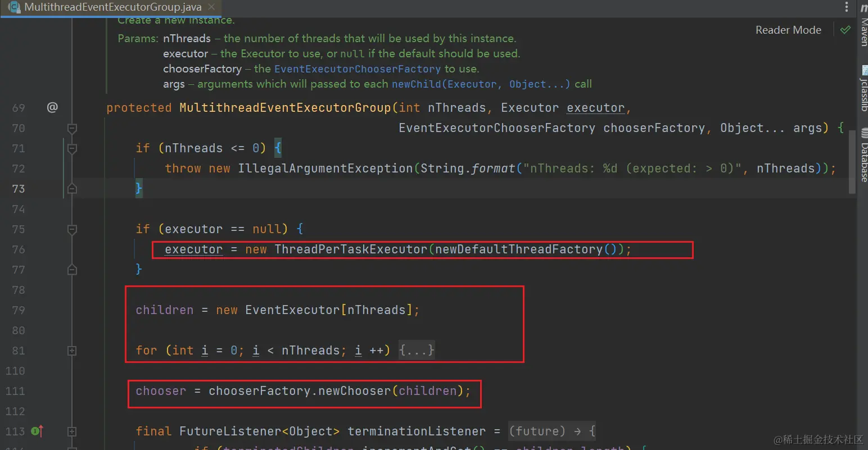The height and width of the screenshot is (450, 868).
Task: Click the String.format method name
Action: point(493,169)
